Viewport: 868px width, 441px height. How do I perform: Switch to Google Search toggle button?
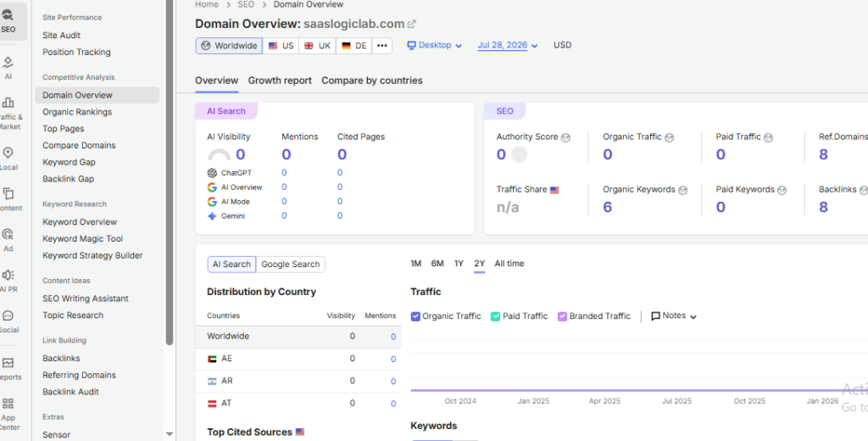click(291, 265)
